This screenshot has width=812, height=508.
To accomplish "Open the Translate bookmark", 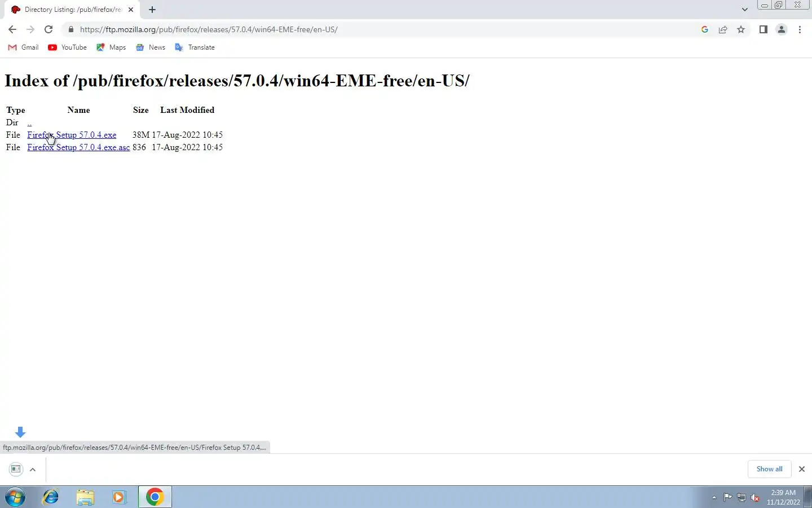I will [195, 47].
